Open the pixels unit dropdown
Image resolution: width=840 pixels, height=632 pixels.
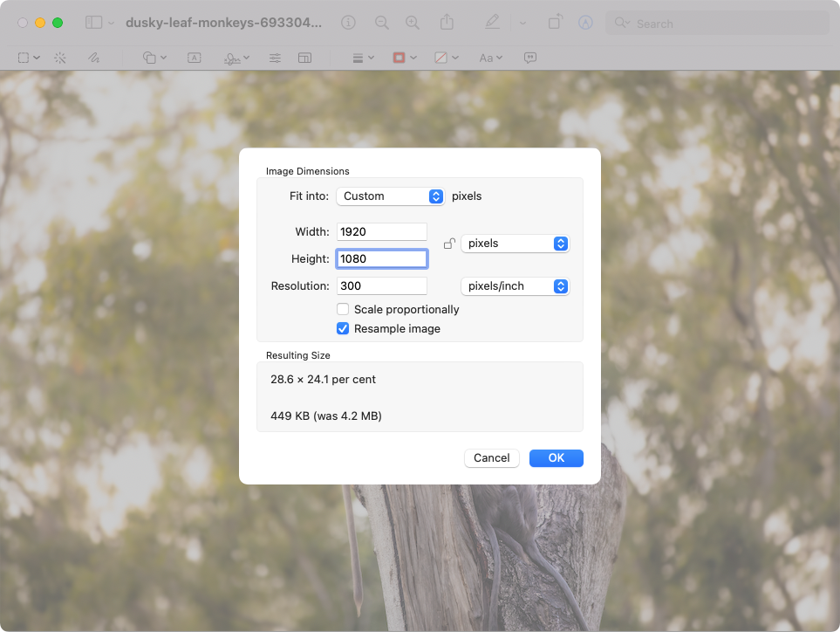point(516,244)
